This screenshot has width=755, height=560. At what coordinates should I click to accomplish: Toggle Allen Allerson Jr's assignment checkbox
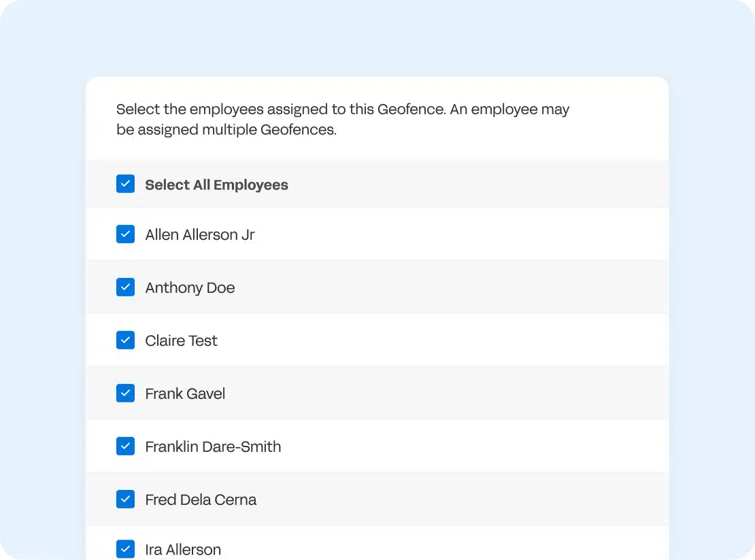coord(125,234)
